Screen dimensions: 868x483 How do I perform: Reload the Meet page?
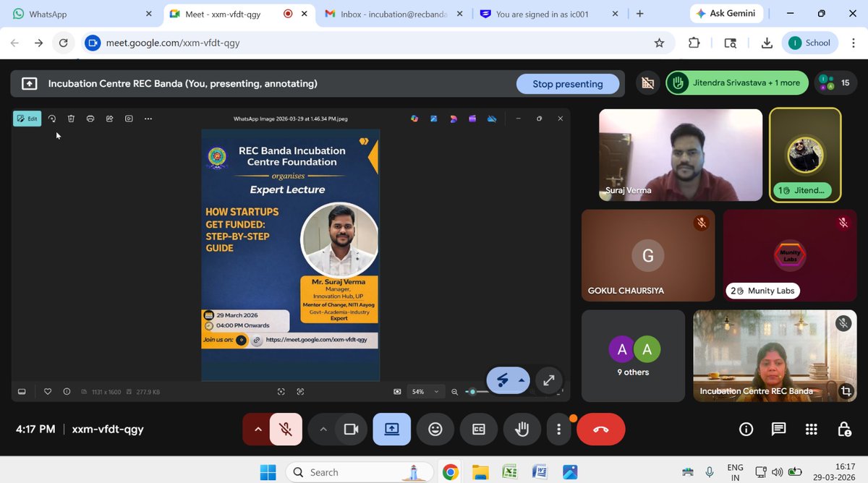pyautogui.click(x=63, y=43)
